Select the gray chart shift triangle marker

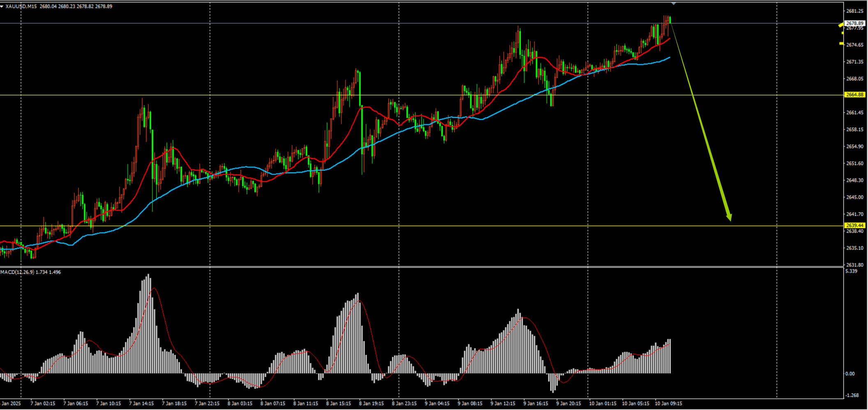pyautogui.click(x=674, y=4)
